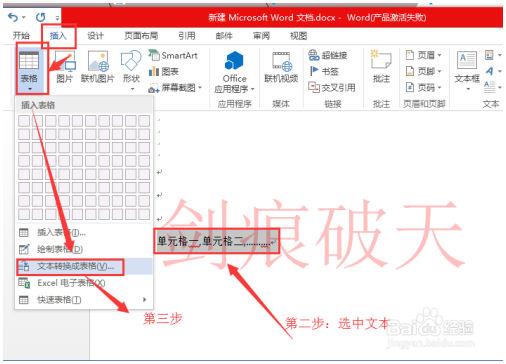Open the 页脚 footer dropdown

423,71
